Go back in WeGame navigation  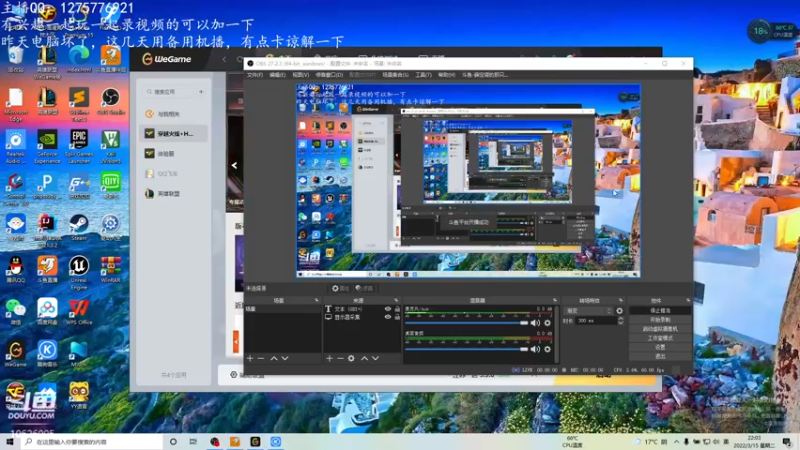[x=224, y=59]
